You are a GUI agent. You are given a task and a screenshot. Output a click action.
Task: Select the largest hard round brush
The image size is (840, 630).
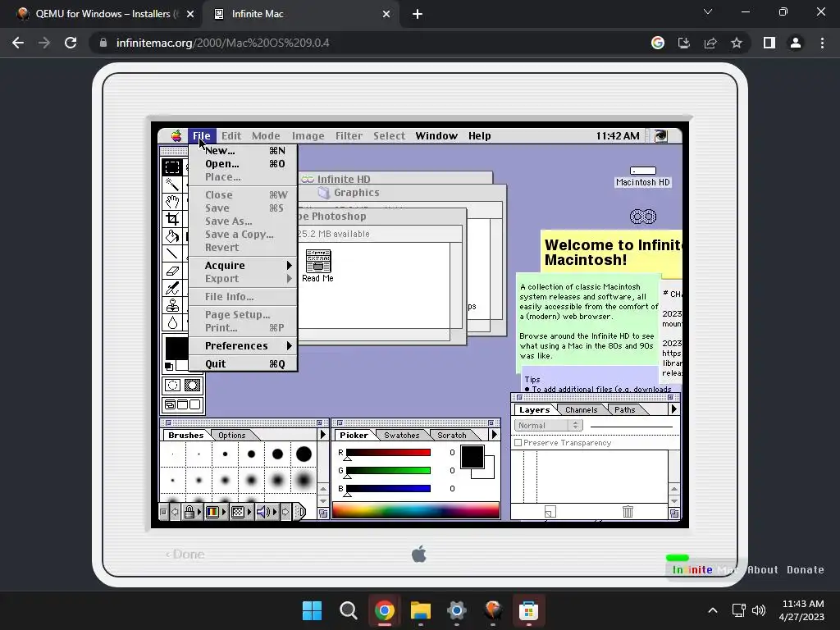[304, 454]
